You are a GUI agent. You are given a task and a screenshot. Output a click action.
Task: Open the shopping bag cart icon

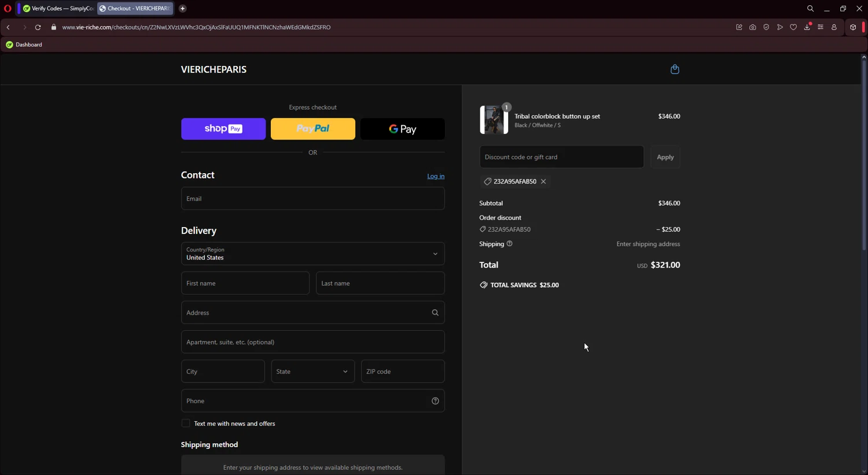pos(675,70)
